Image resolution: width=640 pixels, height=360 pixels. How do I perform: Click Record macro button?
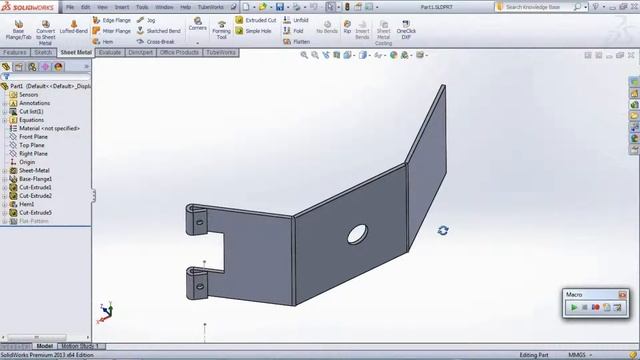596,307
